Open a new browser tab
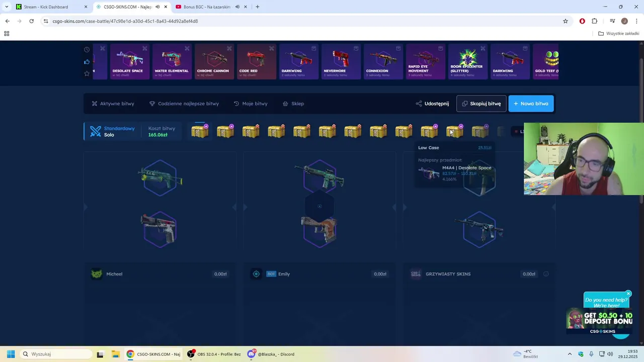Image resolution: width=644 pixels, height=362 pixels. (x=258, y=7)
